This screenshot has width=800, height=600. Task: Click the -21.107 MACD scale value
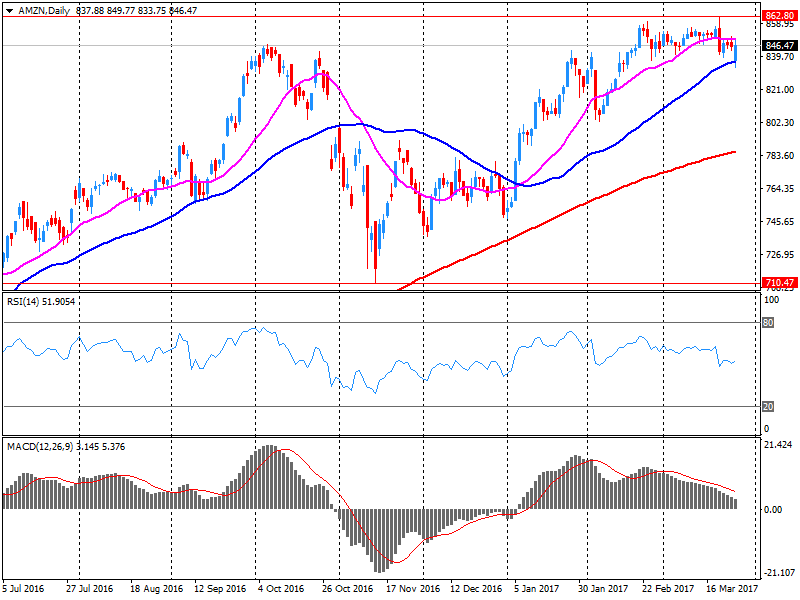(x=778, y=573)
